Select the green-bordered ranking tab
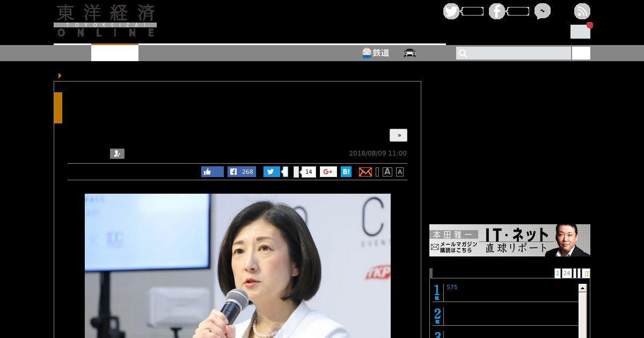 pyautogui.click(x=586, y=273)
